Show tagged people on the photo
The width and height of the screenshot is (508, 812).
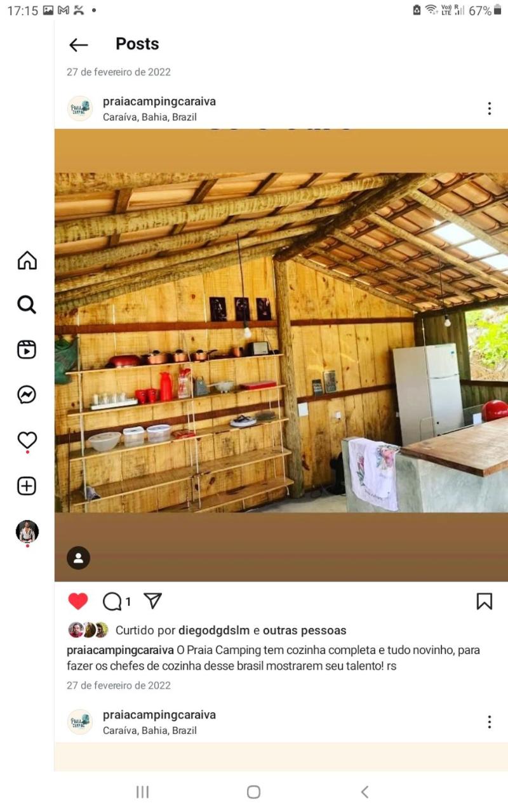pos(78,558)
